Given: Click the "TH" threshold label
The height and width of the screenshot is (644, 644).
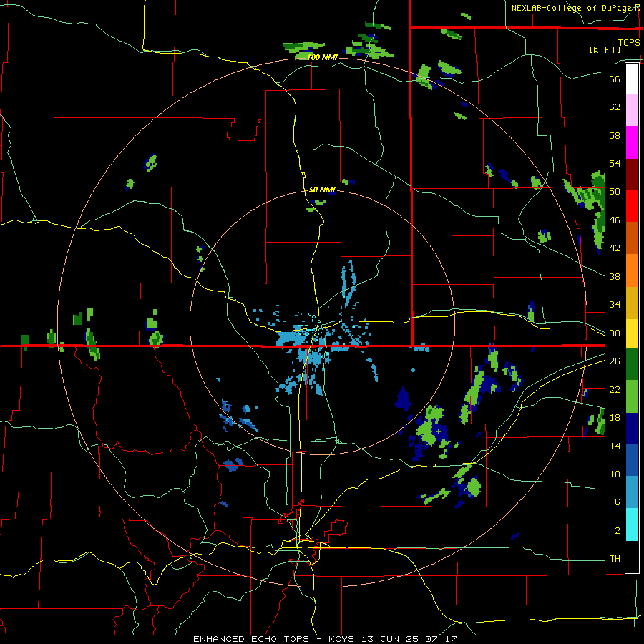Looking at the screenshot, I should [x=615, y=559].
